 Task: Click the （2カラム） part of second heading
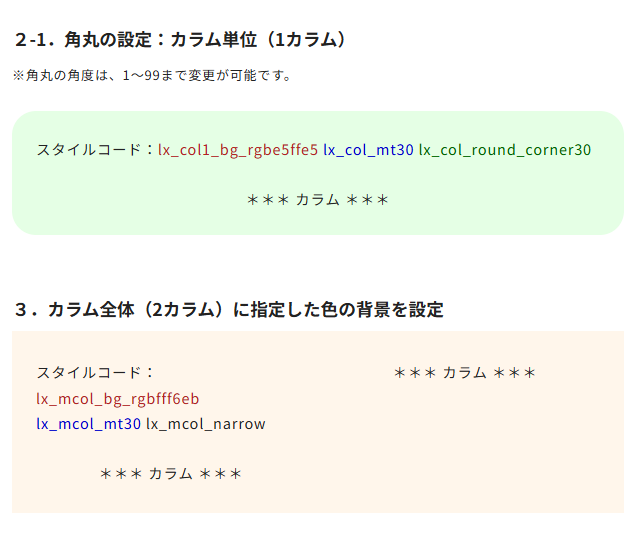click(x=184, y=310)
